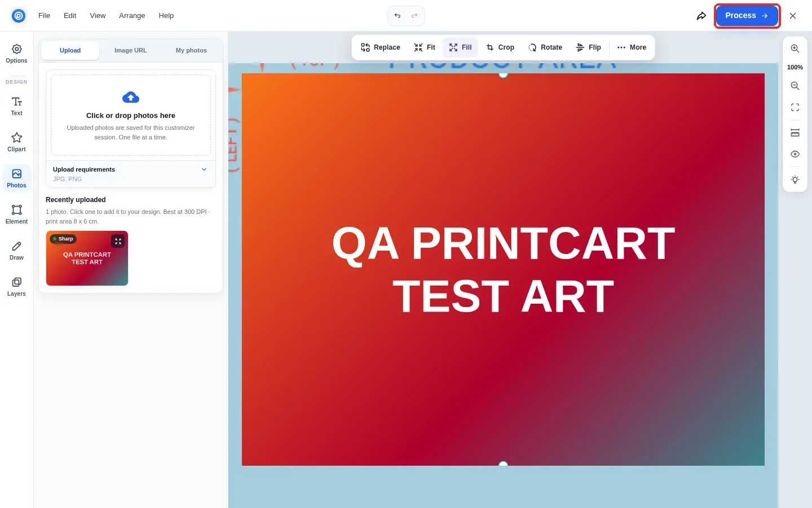Viewport: 812px width, 508px height.
Task: Open the Help menu
Action: [x=166, y=16]
